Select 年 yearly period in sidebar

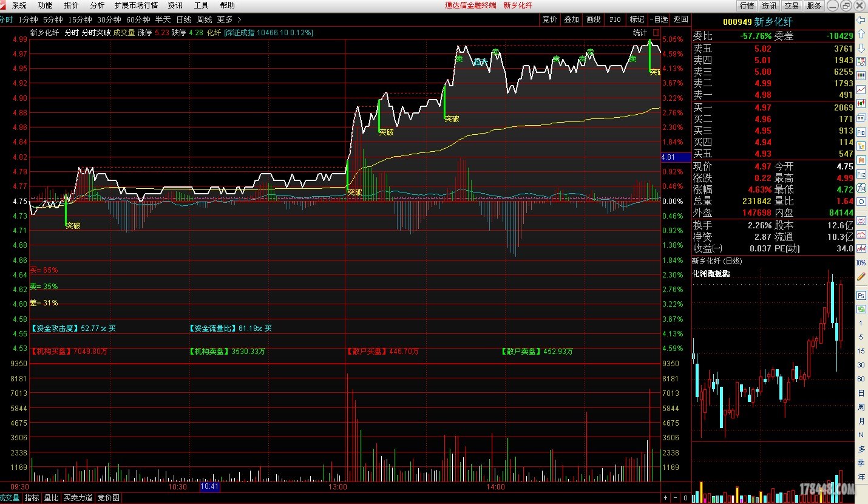tap(861, 477)
